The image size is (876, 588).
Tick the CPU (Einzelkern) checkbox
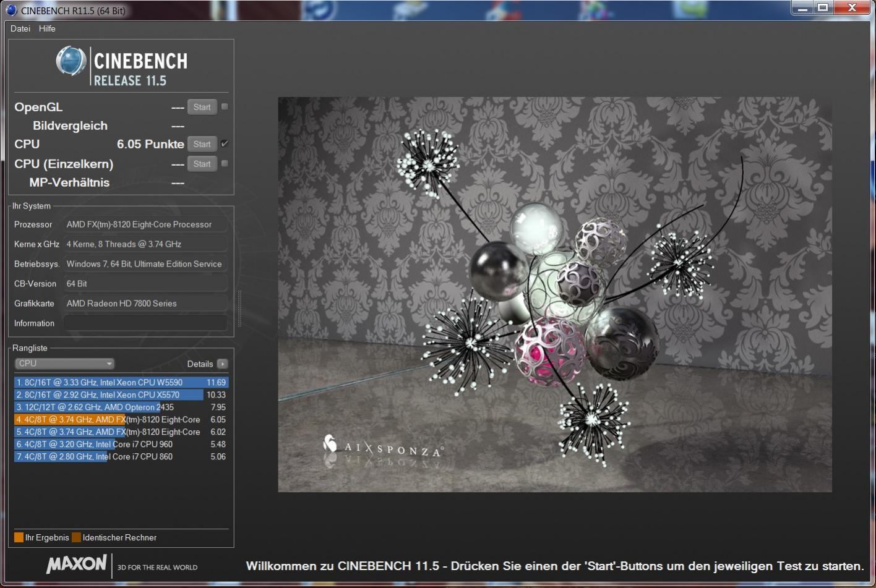pos(225,163)
